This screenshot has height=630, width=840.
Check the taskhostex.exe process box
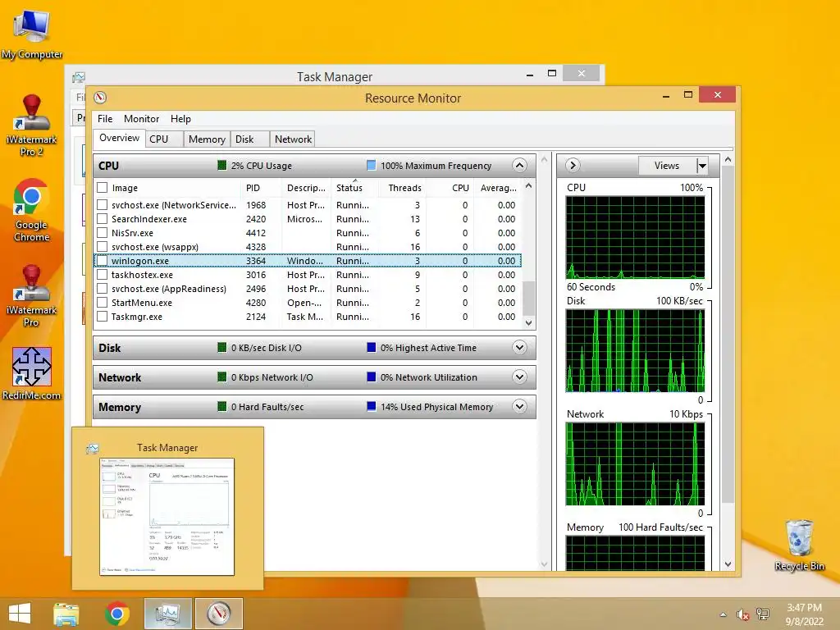click(102, 274)
